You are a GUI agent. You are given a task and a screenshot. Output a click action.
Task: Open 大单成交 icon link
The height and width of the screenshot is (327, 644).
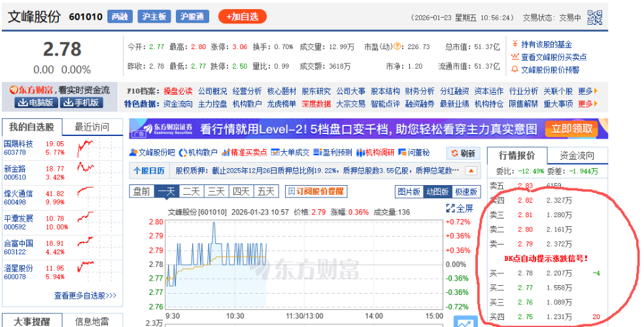tap(290, 153)
